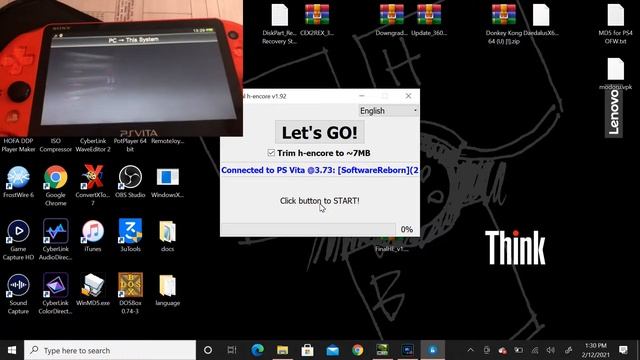Viewport: 640px width, 360px height.
Task: Open Microsoft Store from the taskbar
Action: coord(307,350)
